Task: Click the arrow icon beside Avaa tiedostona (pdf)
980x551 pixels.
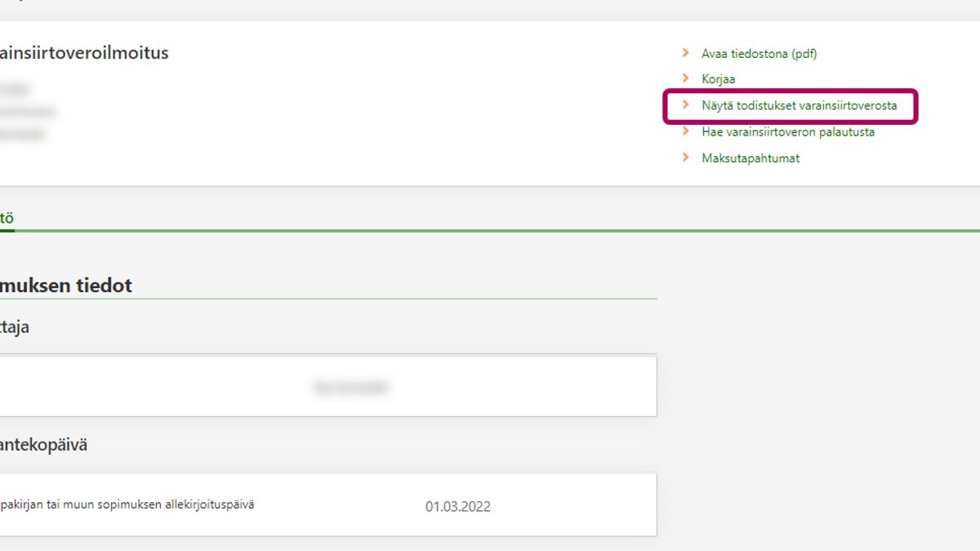Action: 686,53
